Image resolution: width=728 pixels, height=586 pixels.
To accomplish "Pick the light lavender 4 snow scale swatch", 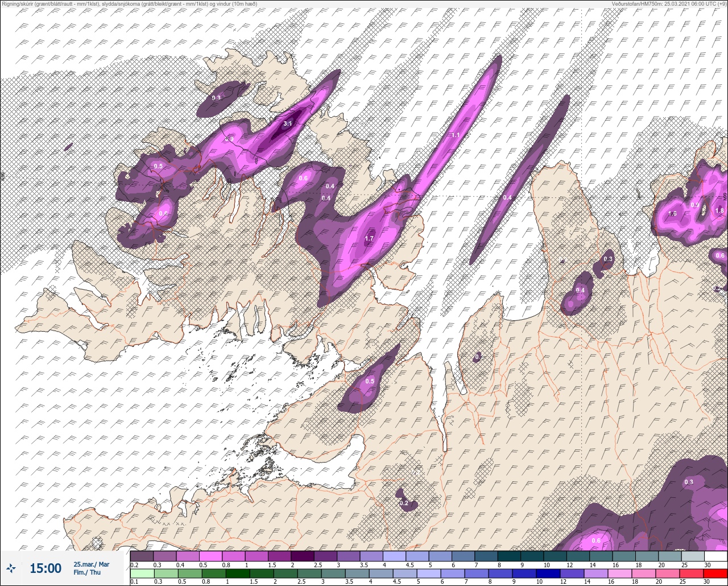I will click(x=394, y=556).
